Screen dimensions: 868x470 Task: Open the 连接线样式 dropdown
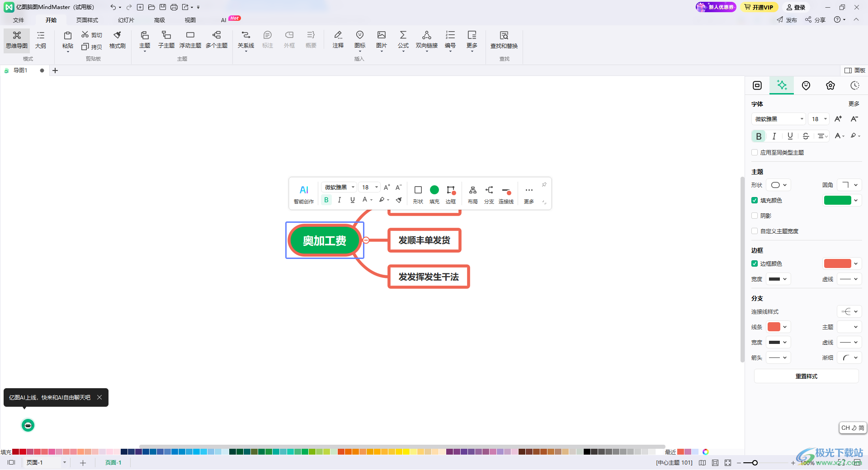[x=849, y=311]
